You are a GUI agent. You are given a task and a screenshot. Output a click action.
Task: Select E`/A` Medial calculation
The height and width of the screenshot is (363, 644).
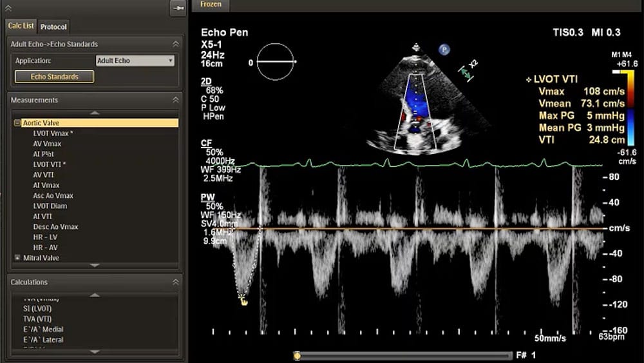[44, 329]
